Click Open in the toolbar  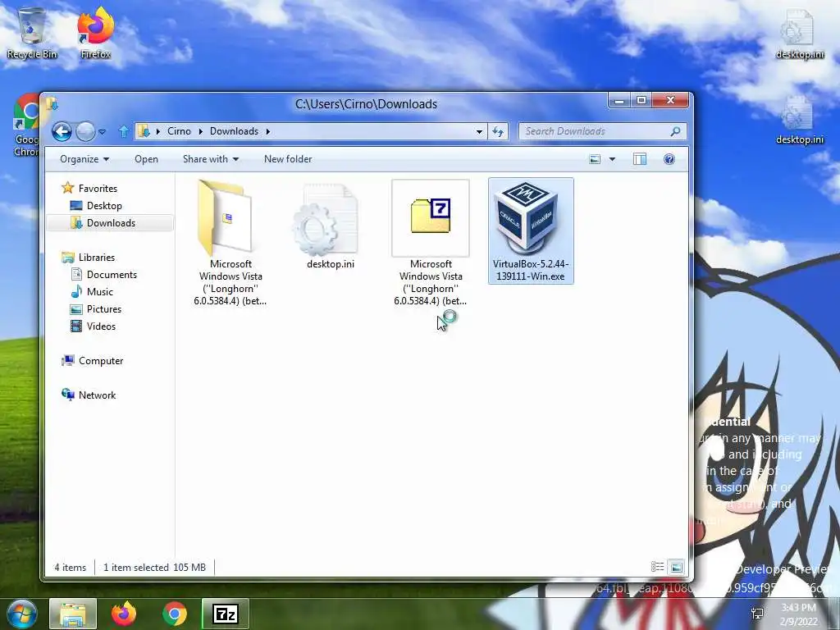point(146,159)
